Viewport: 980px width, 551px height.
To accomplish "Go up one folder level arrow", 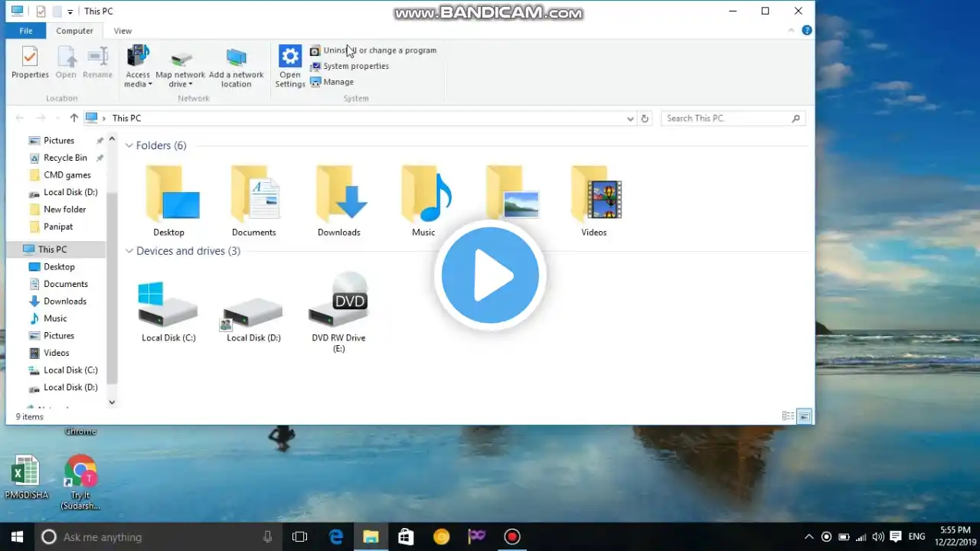I will pos(73,118).
